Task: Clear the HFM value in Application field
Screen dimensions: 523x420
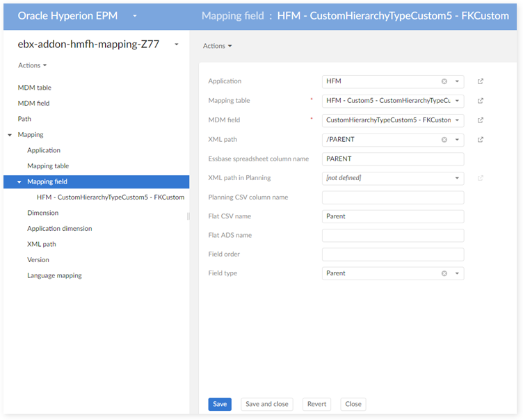Action: [444, 81]
